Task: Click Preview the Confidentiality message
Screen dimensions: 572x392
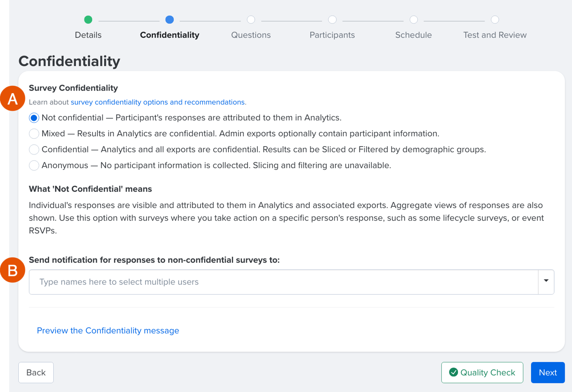Action: click(x=108, y=330)
